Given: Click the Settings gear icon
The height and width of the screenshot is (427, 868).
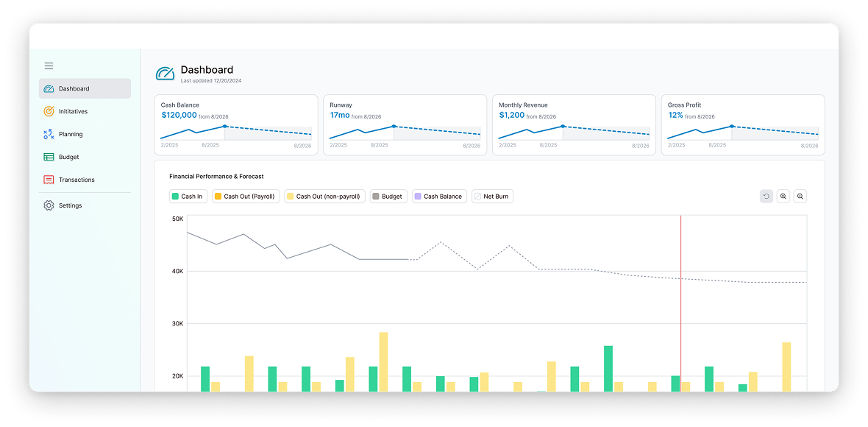Looking at the screenshot, I should click(x=49, y=205).
